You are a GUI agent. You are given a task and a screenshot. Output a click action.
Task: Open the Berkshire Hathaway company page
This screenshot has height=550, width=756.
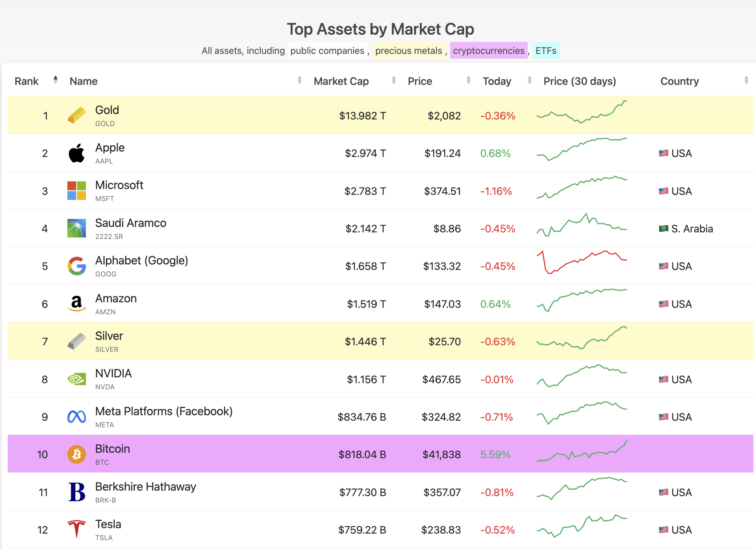(146, 487)
